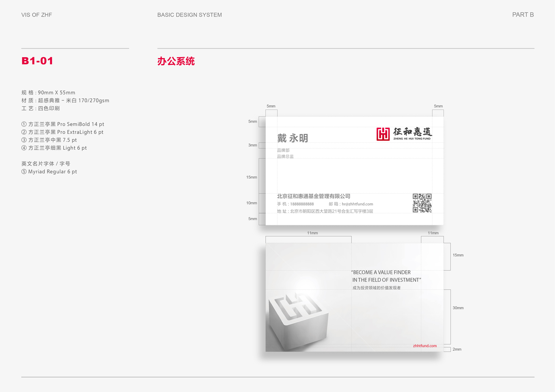Click the PART B label
Screen dimensions: 555x392
pos(523,15)
